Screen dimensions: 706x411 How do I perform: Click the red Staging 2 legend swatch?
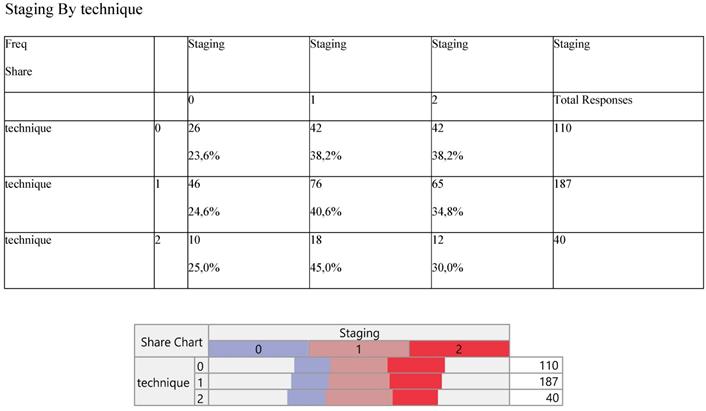(x=459, y=349)
